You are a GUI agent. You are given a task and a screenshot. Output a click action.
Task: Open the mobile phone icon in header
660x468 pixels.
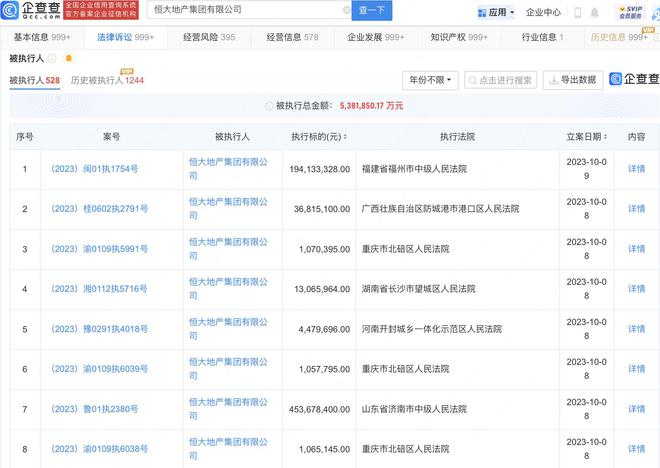click(x=578, y=13)
